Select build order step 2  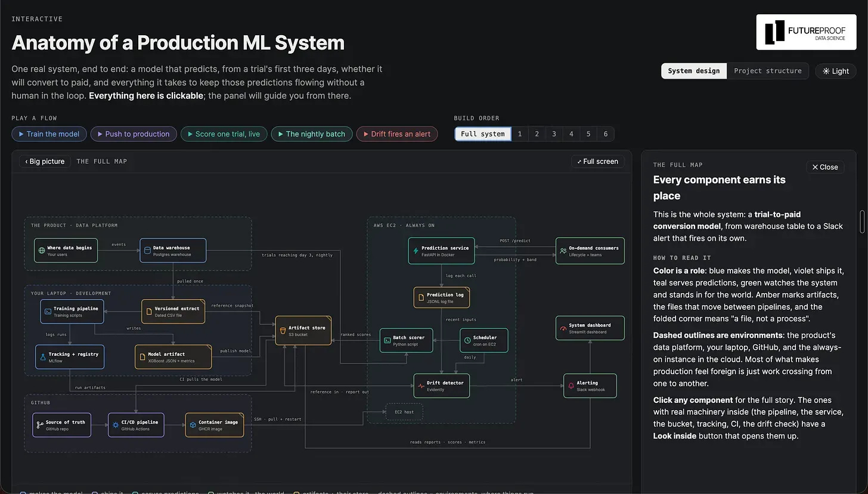[537, 134]
